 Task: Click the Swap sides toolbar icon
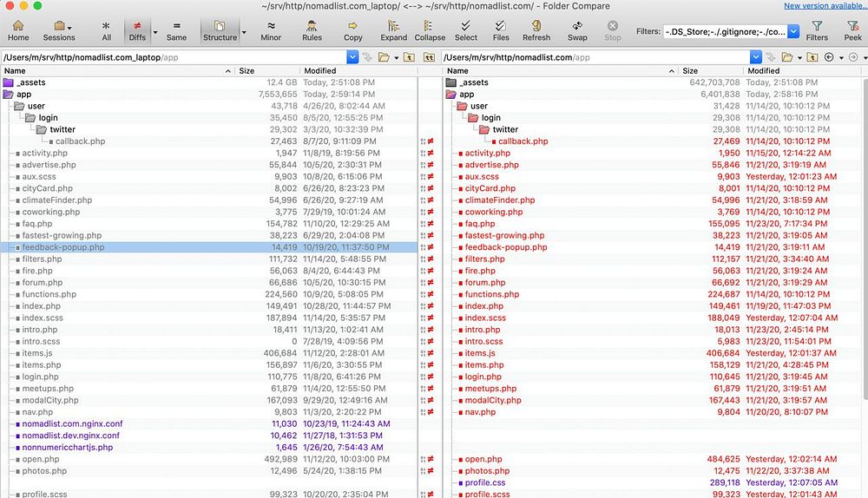[x=577, y=30]
